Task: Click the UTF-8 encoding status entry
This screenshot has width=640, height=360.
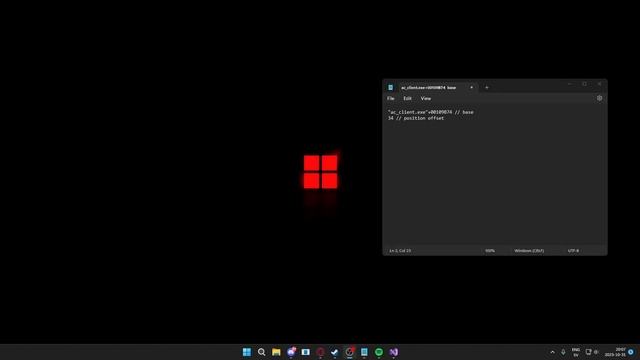Action: (x=573, y=251)
